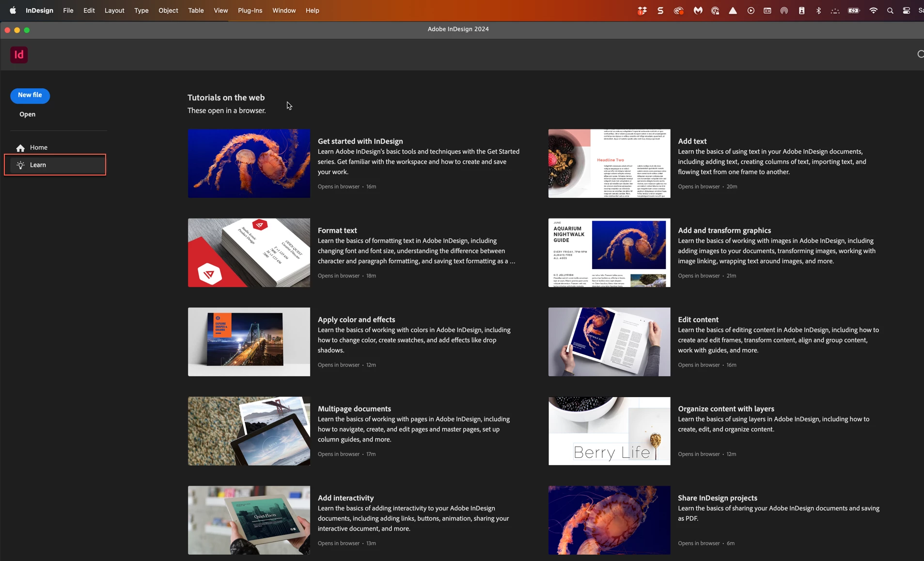Screen dimensions: 924x561
Task: Click the triangle menu bar icon
Action: (733, 10)
